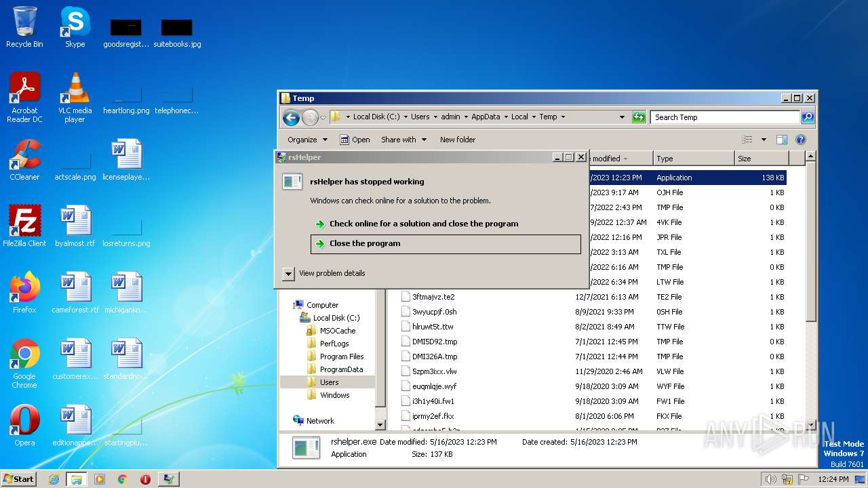Screen dimensions: 868x488
Task: Click New folder in toolbar
Action: click(458, 140)
